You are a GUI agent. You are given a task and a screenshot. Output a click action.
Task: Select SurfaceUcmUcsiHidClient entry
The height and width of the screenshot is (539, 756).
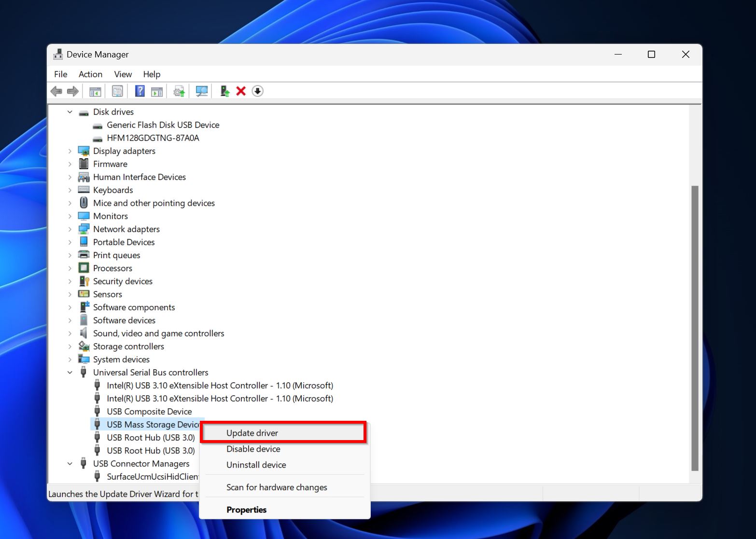click(x=152, y=477)
